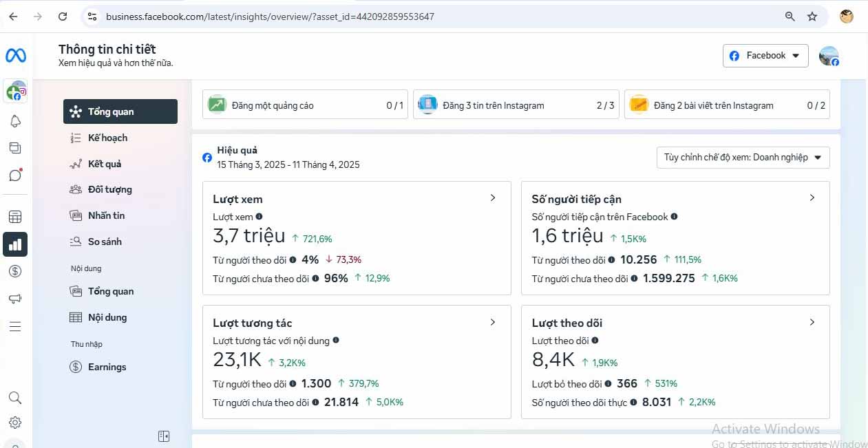Viewport: 868px width, 448px height.
Task: Open the Facebook platform dropdown
Action: pos(765,56)
